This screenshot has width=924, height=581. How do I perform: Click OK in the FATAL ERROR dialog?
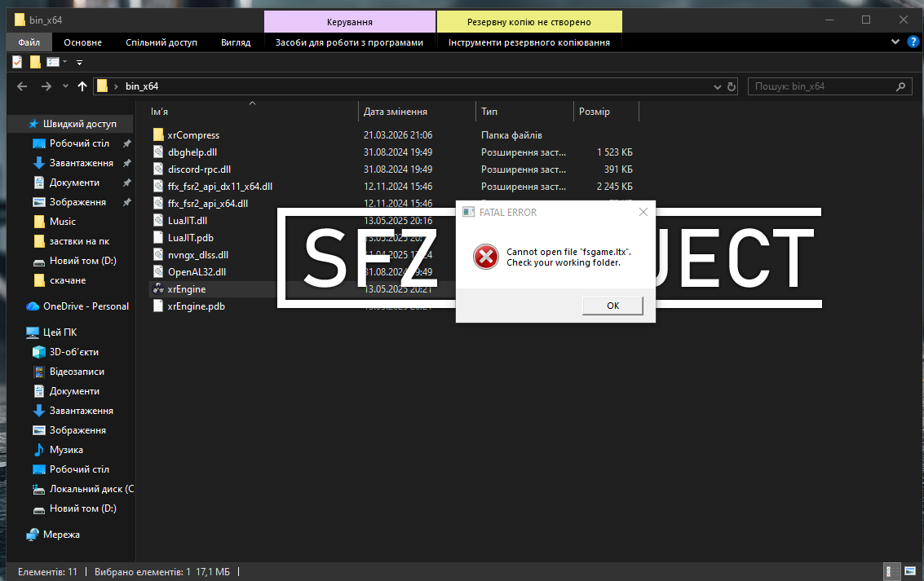click(612, 306)
